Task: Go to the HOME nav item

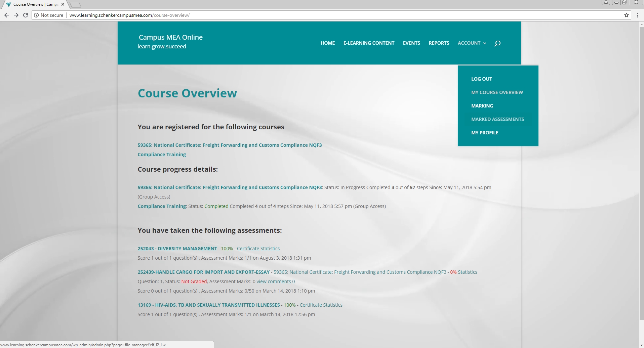Action: 327,43
